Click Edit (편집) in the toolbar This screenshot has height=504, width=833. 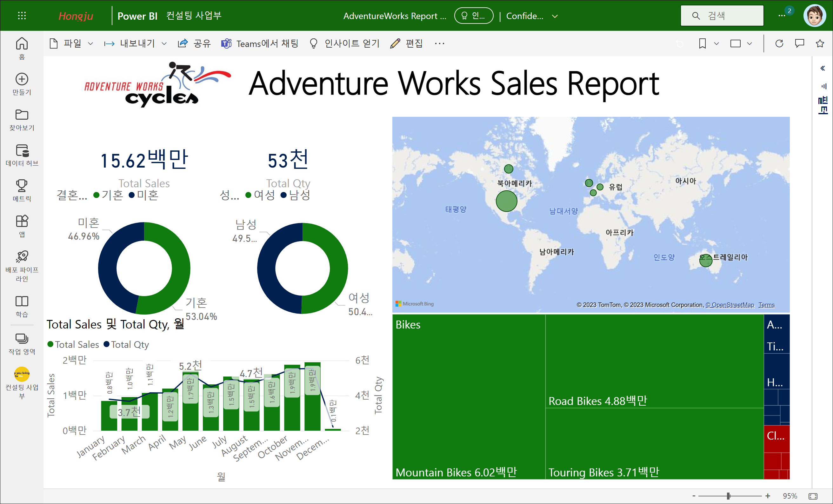tap(406, 43)
